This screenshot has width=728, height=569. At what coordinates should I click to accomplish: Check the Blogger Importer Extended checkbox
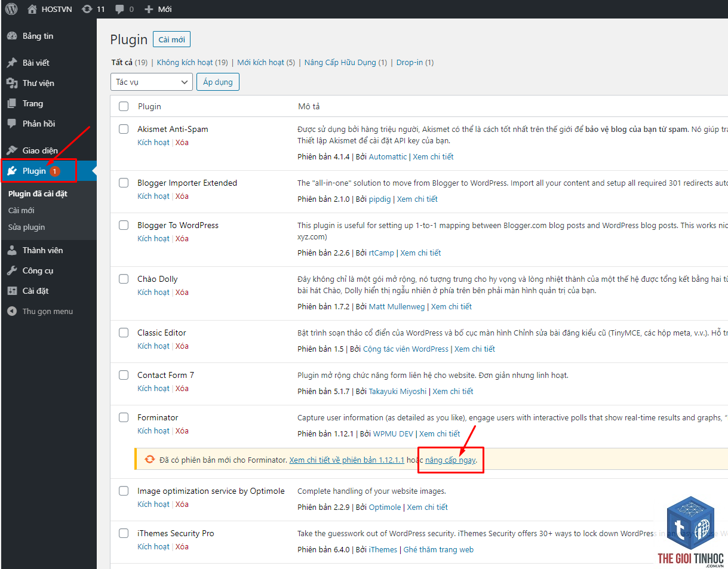tap(124, 183)
